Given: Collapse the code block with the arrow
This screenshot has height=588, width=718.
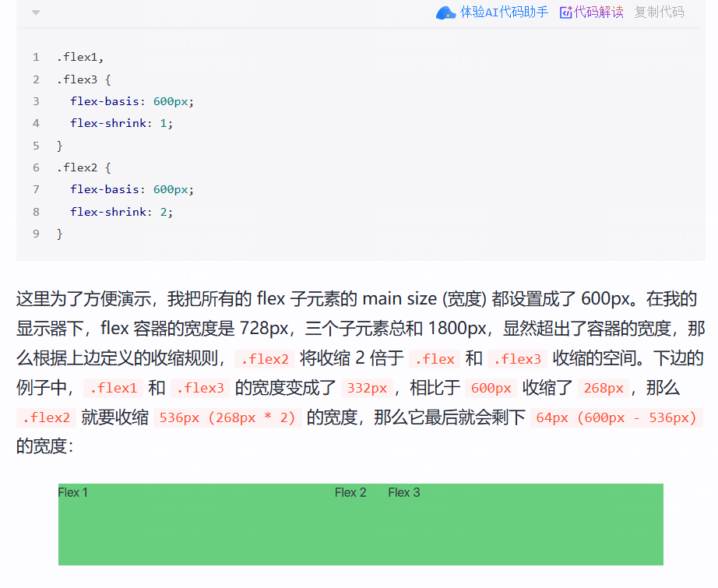Looking at the screenshot, I should (36, 12).
